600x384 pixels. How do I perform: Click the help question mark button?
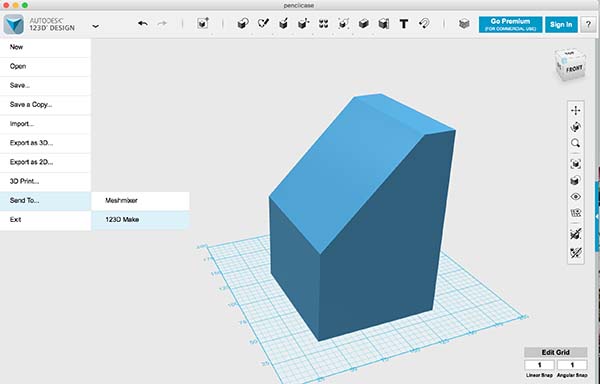(x=588, y=24)
